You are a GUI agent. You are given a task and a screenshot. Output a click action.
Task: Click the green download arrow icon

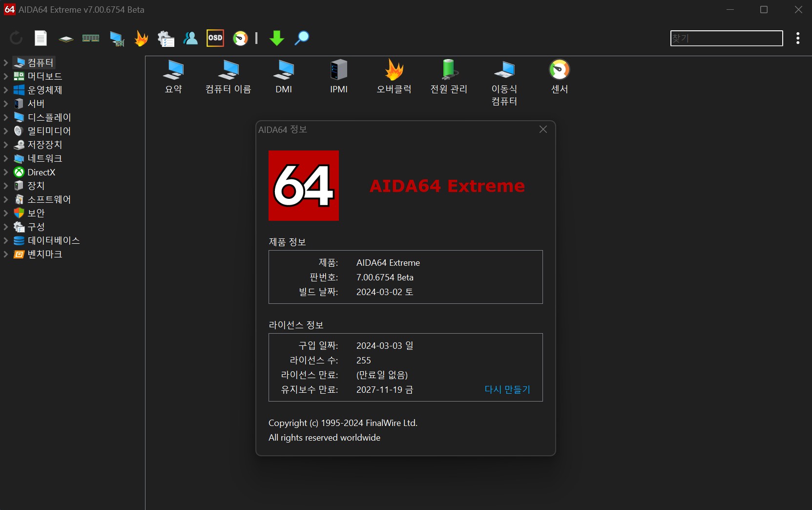pos(277,38)
